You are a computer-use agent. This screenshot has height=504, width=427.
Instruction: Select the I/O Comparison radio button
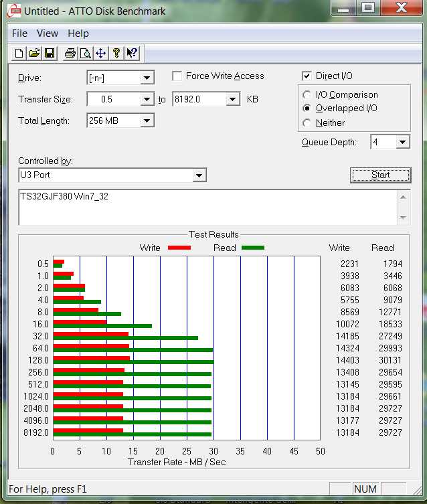(x=307, y=95)
